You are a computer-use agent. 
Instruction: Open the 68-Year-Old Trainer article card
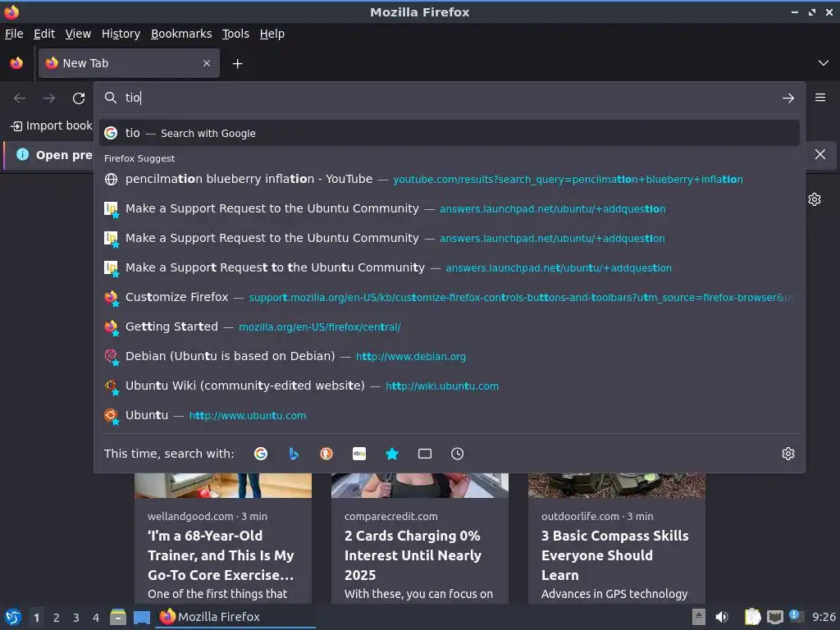[x=223, y=555]
